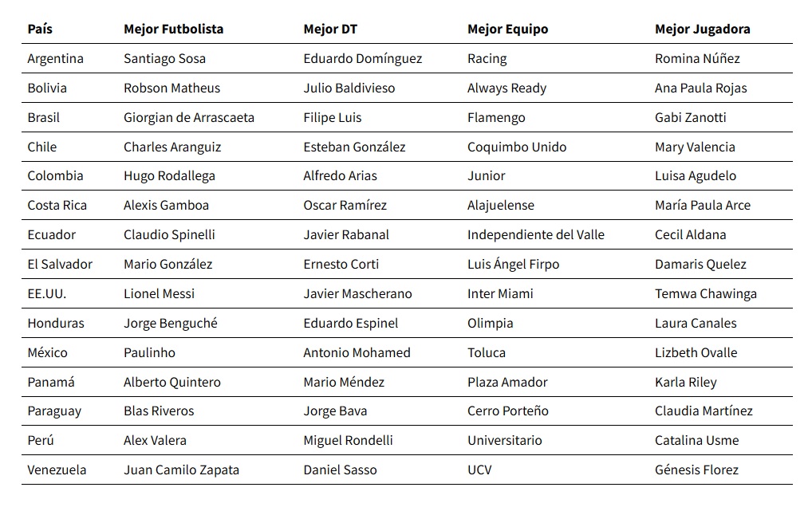This screenshot has height=507, width=812.
Task: Select the Mejor Equipo column header
Action: tap(507, 29)
